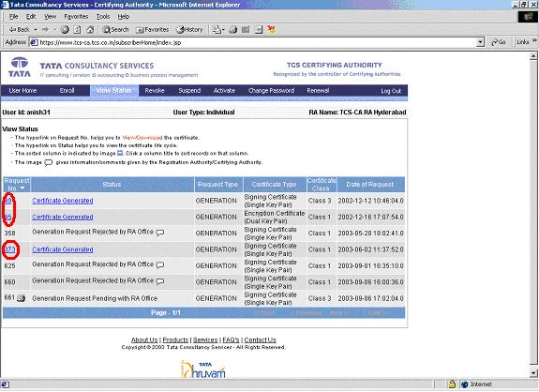Sort by Request No column header
The width and height of the screenshot is (539, 392).
coord(17,185)
